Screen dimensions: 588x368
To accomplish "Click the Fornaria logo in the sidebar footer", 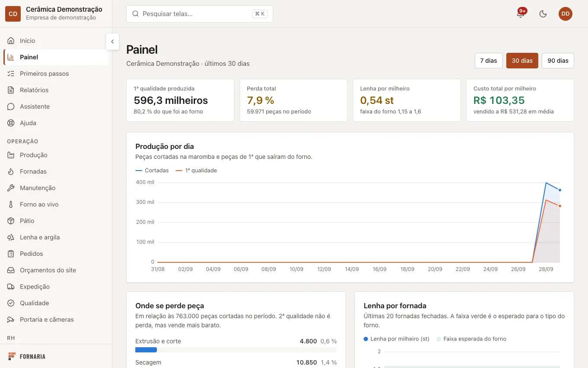I will pyautogui.click(x=27, y=356).
